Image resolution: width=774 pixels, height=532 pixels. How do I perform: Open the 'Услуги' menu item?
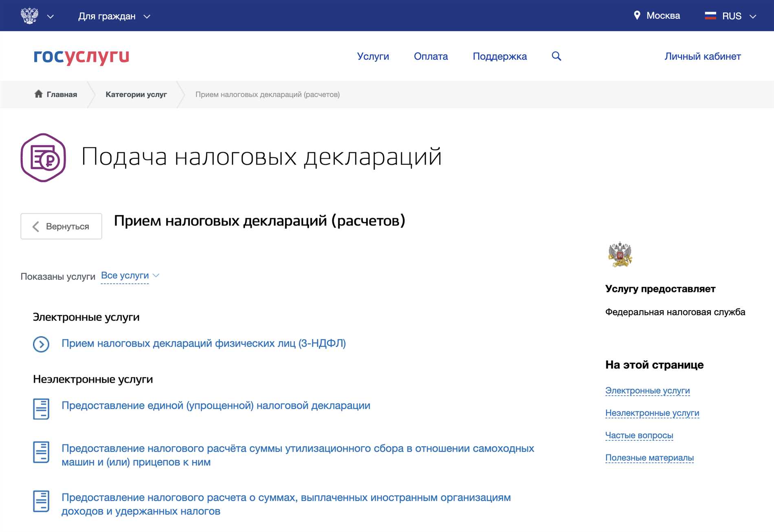pos(373,56)
